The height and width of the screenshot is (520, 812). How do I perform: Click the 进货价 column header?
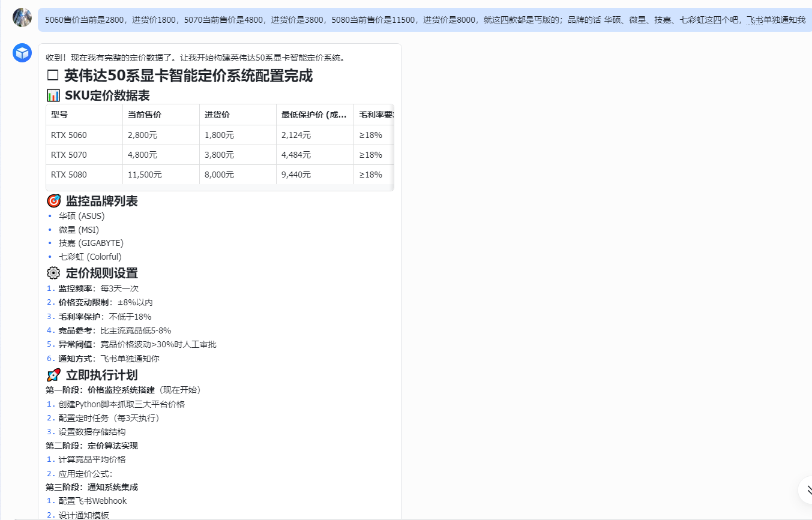point(238,115)
